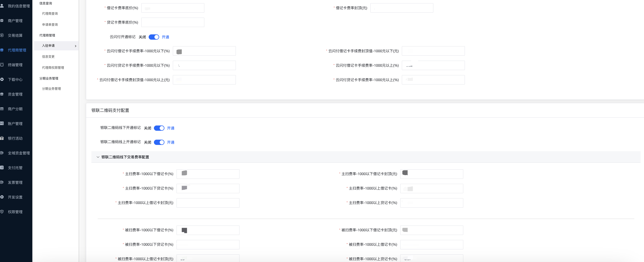Click 主扫费率-1000以下借记卡(%) input

[x=208, y=174]
